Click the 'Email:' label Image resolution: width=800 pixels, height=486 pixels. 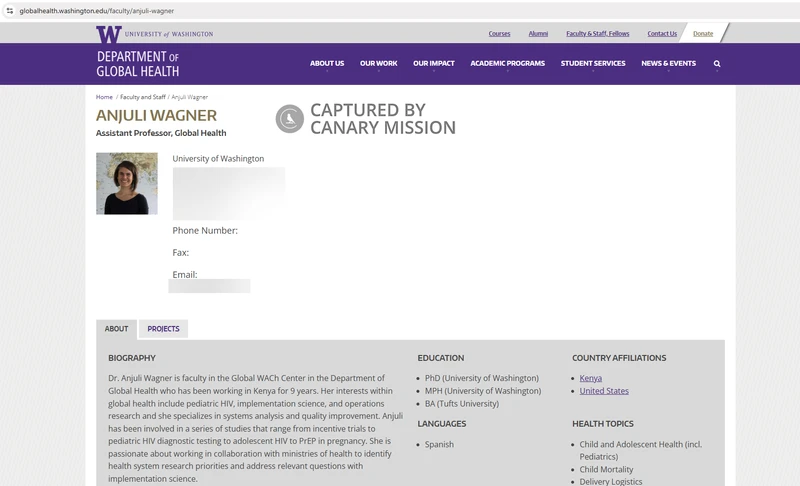click(185, 275)
